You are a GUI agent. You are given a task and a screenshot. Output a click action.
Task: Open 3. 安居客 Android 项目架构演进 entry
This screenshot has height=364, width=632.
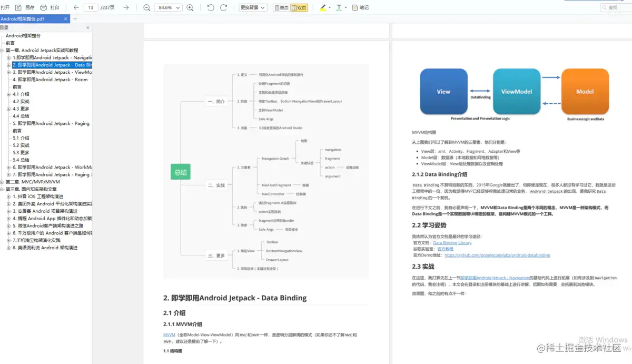tap(45, 211)
